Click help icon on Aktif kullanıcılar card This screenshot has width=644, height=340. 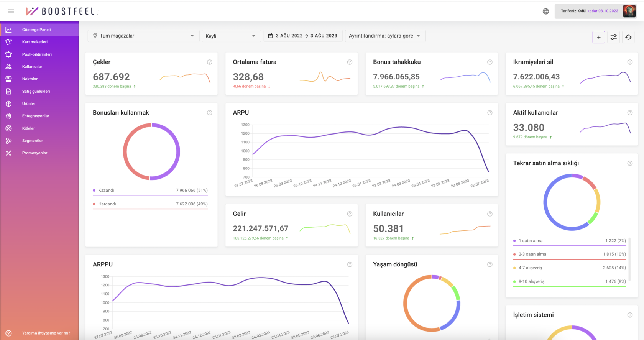630,113
